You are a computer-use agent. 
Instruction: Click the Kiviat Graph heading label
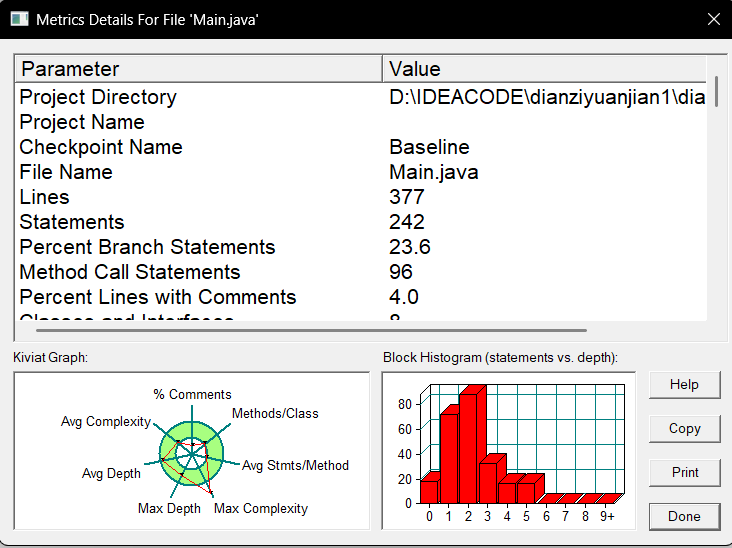[50, 358]
